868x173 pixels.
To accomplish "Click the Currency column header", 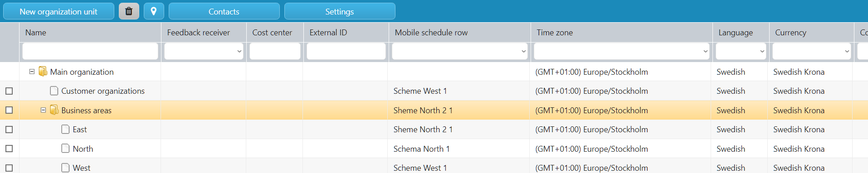I will [x=790, y=33].
